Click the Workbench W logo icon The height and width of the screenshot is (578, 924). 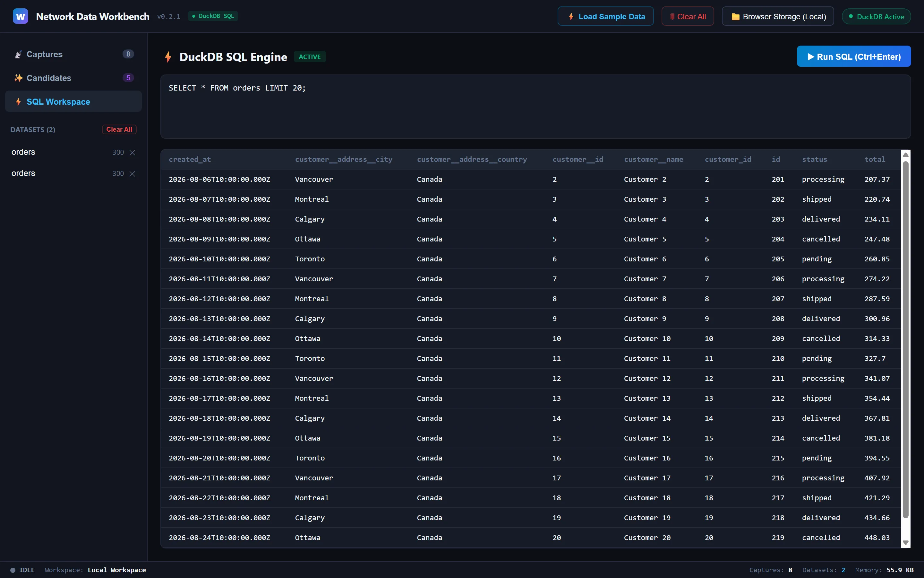(20, 16)
